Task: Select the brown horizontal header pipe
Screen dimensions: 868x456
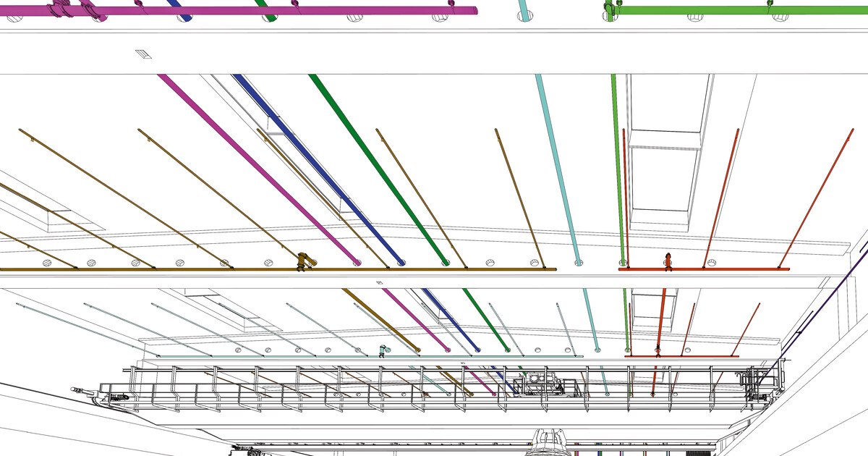Action: point(181,269)
